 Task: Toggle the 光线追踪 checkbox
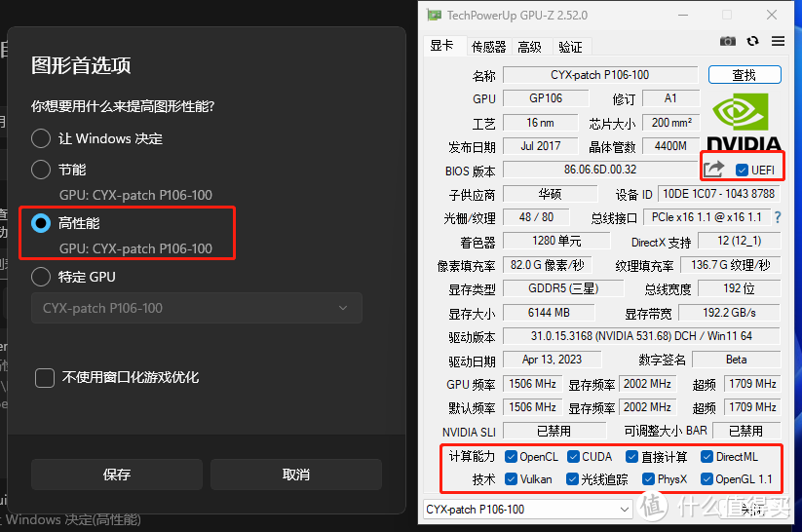572,478
